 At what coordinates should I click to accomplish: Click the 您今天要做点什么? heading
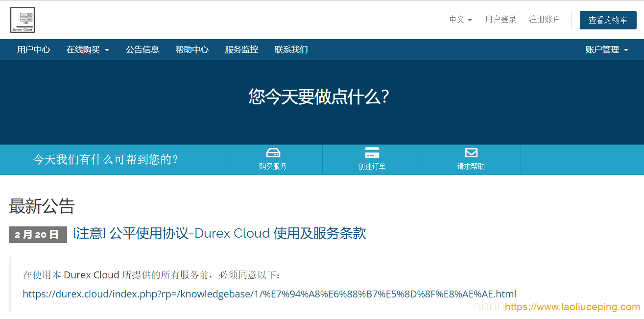tap(319, 97)
